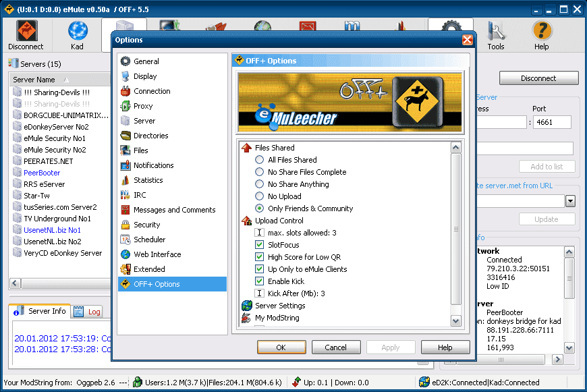Click My Info panel scroll down arrow
Image resolution: width=587 pixels, height=392 pixels.
(x=569, y=347)
